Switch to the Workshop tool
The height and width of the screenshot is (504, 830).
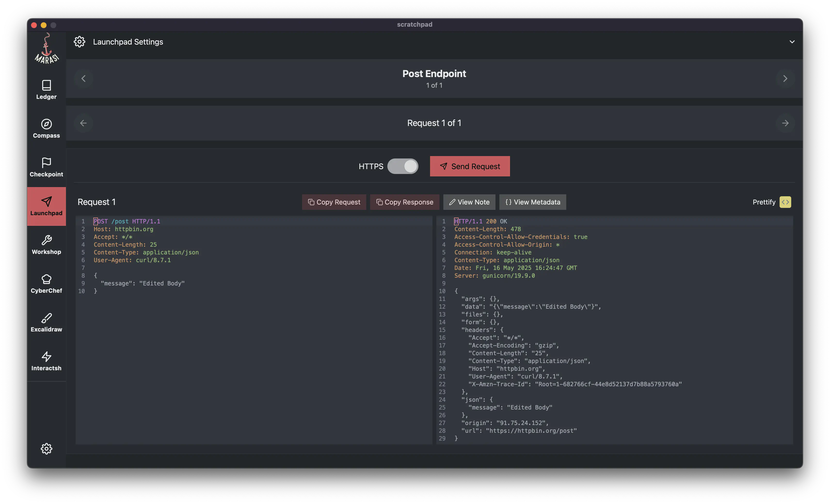(x=46, y=245)
